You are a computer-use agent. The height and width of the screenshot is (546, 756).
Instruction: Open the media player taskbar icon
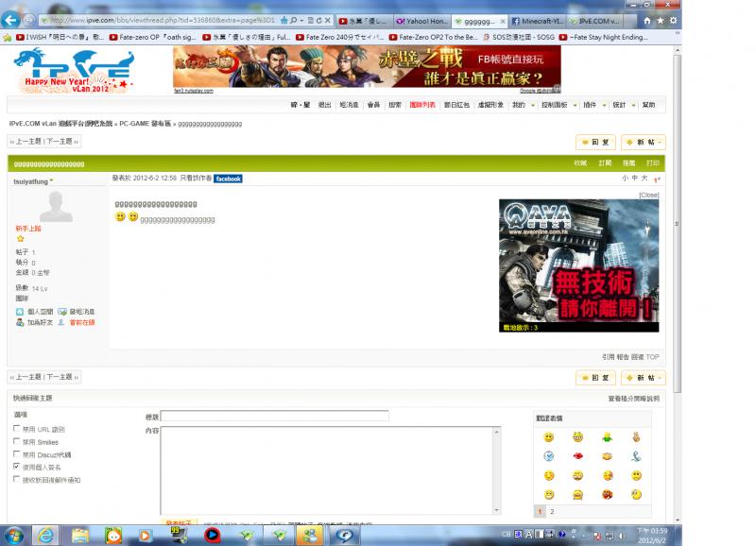click(145, 536)
